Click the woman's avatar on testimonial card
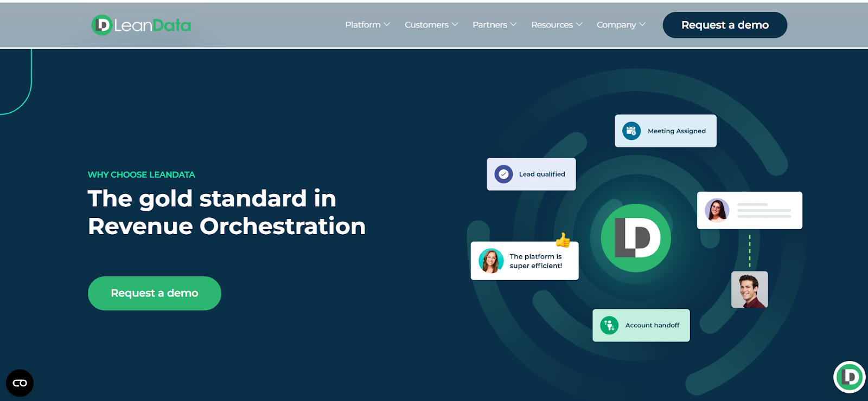This screenshot has height=401, width=868. coord(491,261)
